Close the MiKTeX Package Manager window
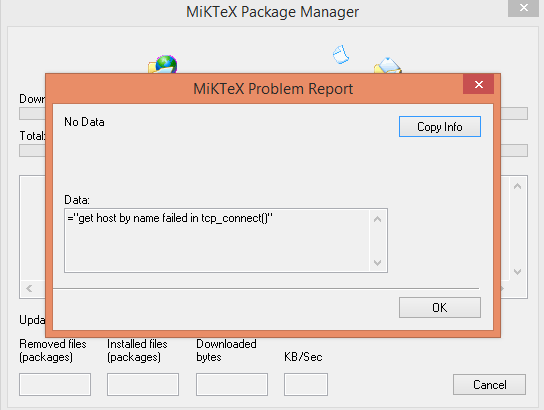544x410 pixels. point(524,8)
